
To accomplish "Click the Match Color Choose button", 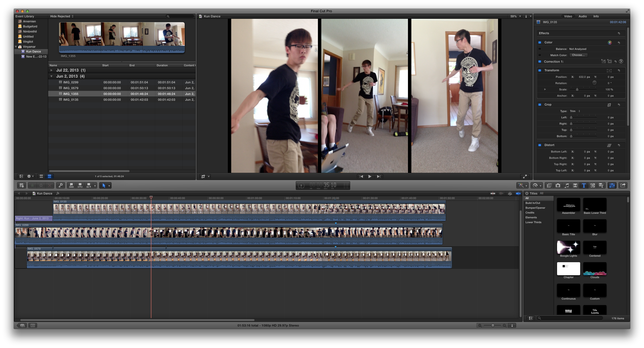I will pos(578,55).
